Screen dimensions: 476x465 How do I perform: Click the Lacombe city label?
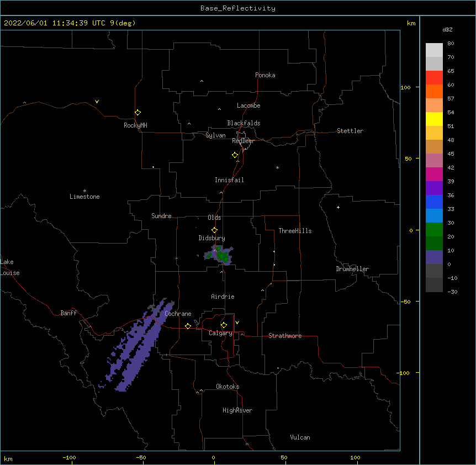click(248, 105)
